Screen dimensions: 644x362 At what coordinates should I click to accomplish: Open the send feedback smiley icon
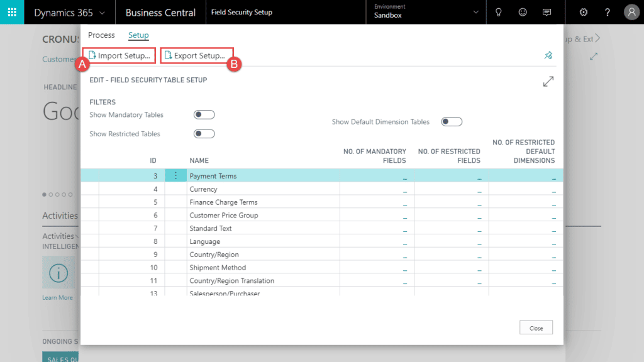[523, 12]
